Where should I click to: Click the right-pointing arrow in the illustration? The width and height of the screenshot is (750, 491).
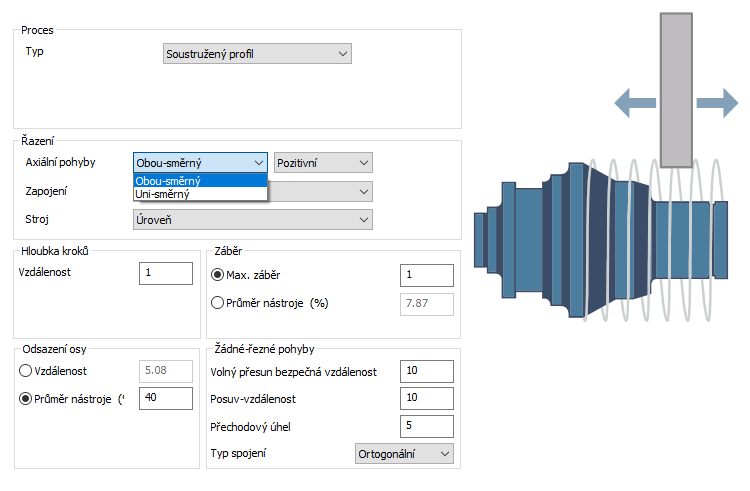tap(717, 103)
